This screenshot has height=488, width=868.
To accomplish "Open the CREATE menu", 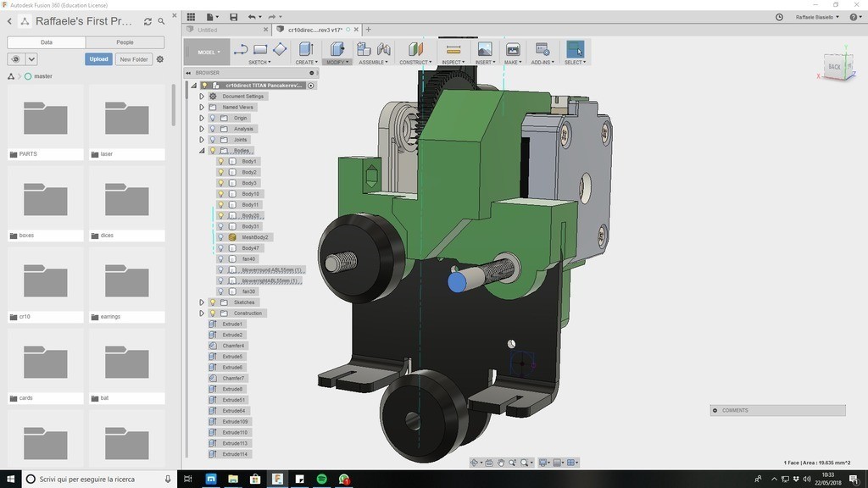I will [x=306, y=62].
